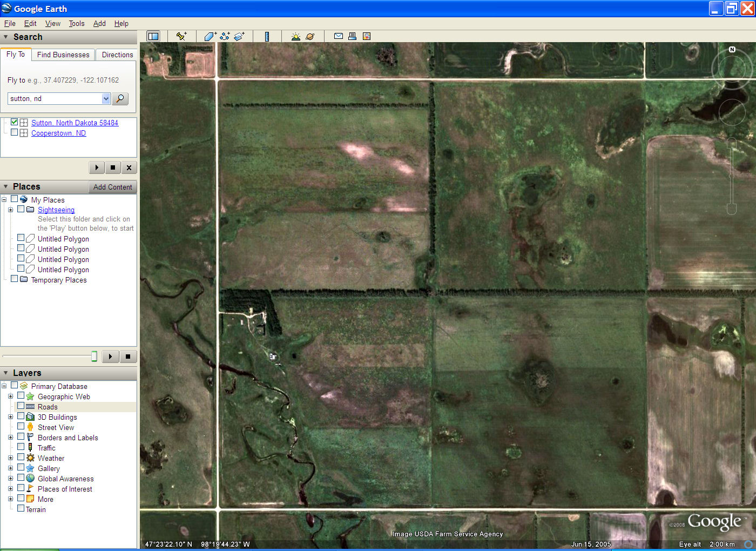Enable the Terrain layer checkbox
The width and height of the screenshot is (756, 551).
click(21, 509)
